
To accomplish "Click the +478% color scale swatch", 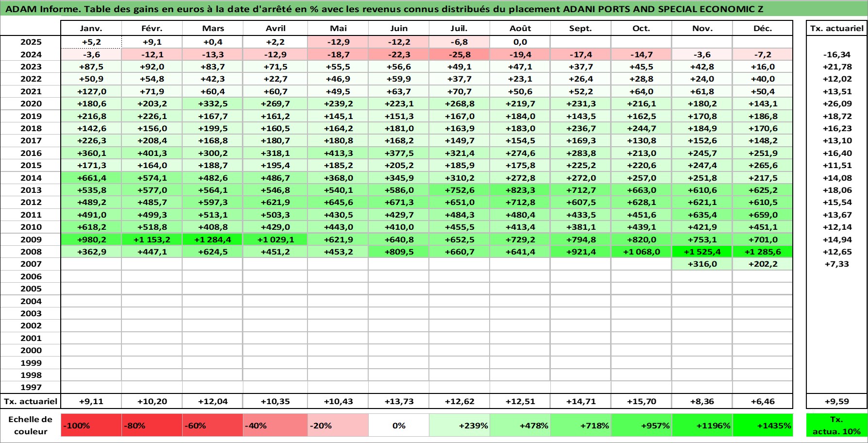I will pos(520,425).
